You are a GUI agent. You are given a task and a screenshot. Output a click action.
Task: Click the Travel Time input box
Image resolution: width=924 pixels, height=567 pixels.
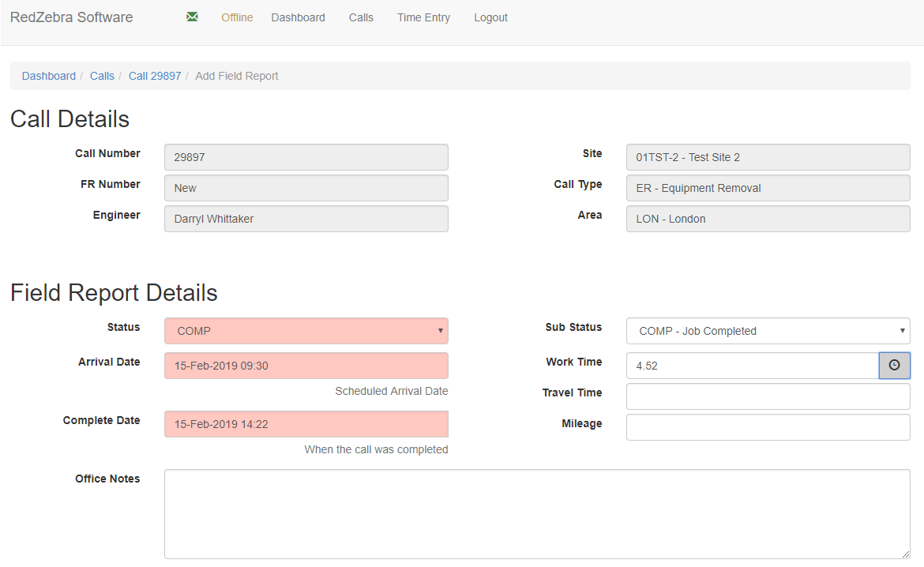click(768, 396)
